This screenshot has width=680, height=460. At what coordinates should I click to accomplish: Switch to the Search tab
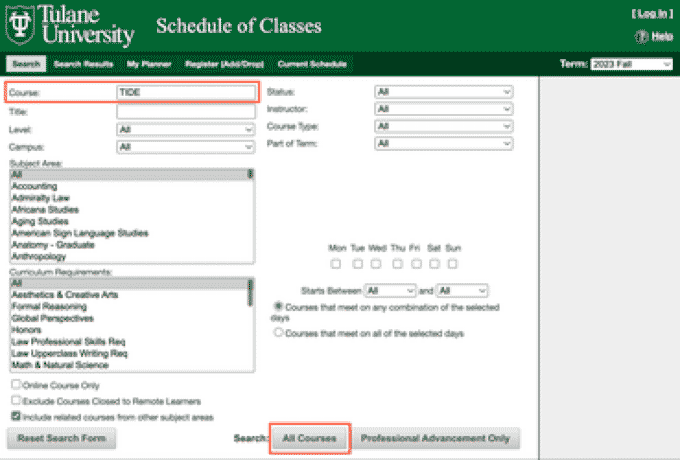26,64
